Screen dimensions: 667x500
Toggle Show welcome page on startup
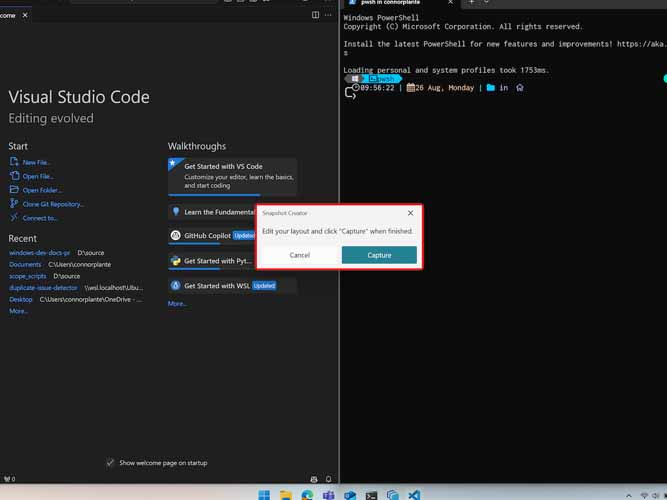click(110, 463)
